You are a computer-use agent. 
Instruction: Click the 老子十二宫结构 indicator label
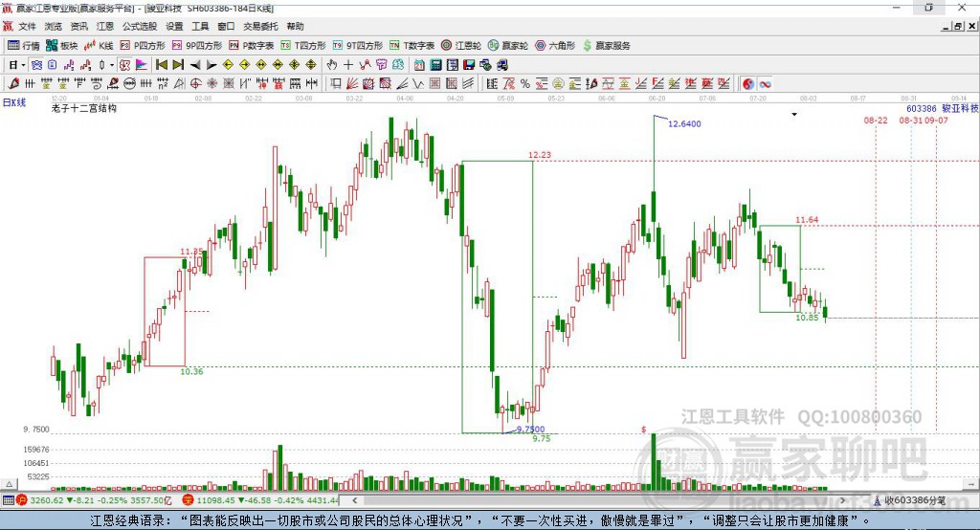pos(84,108)
